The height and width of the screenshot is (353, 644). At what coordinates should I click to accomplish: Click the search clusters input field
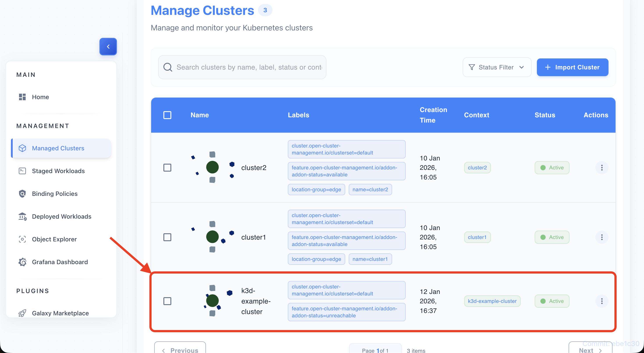coord(242,67)
